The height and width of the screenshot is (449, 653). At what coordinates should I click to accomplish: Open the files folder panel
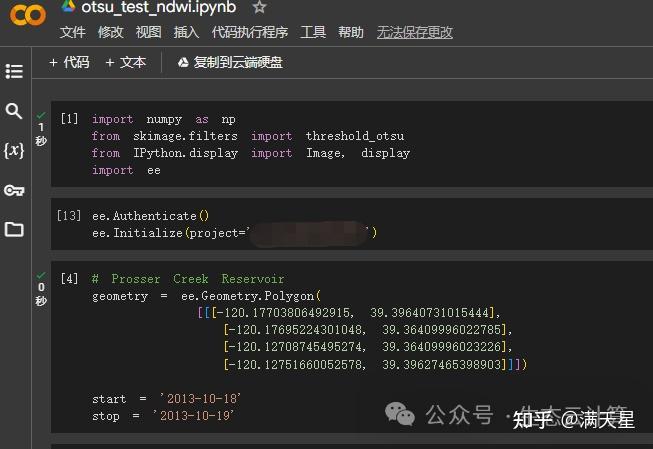14,229
